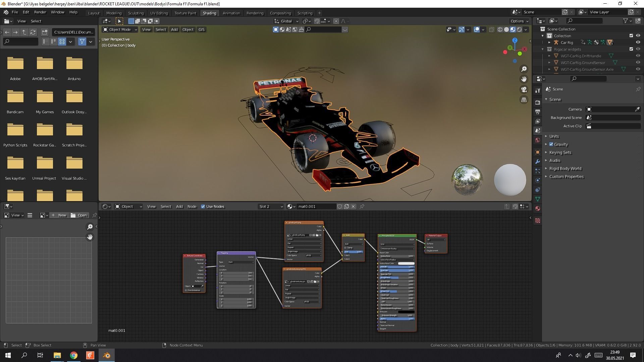Expand the Custom Properties panel
Viewport: 644px width, 362px height.
click(x=566, y=177)
